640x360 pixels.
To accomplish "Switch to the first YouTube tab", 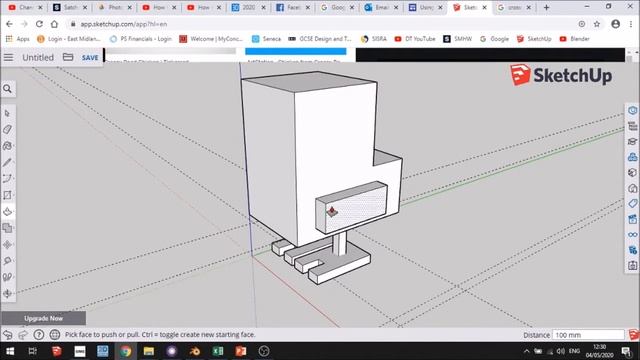I will pyautogui.click(x=25, y=7).
